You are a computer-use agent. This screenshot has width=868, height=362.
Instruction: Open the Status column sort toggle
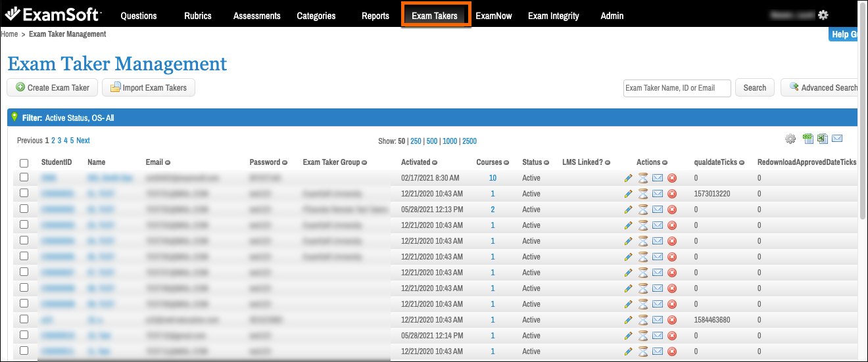click(546, 162)
